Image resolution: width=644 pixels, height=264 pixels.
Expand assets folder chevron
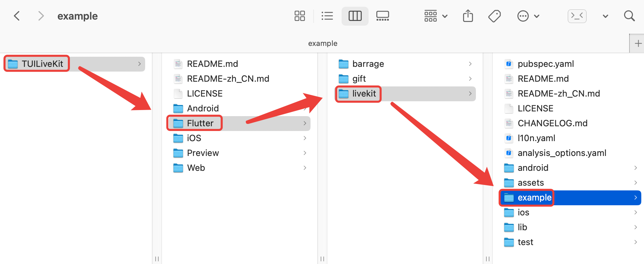click(636, 183)
